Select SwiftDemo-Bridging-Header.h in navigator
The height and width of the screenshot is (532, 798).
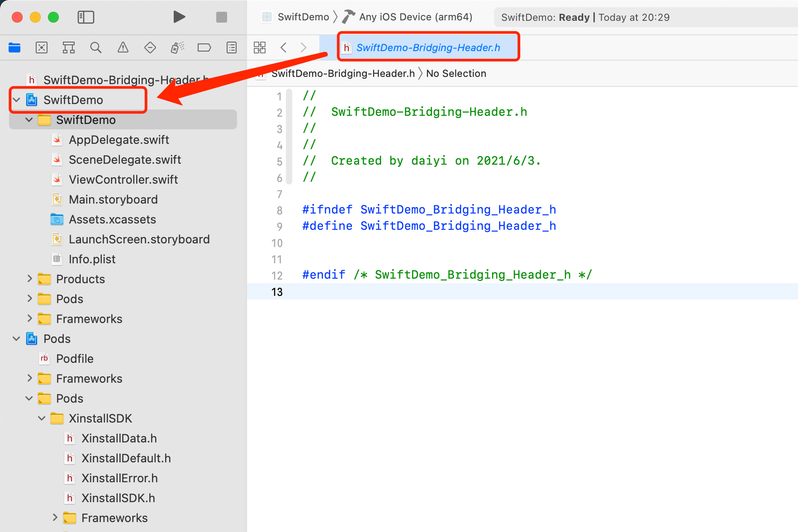pos(126,80)
